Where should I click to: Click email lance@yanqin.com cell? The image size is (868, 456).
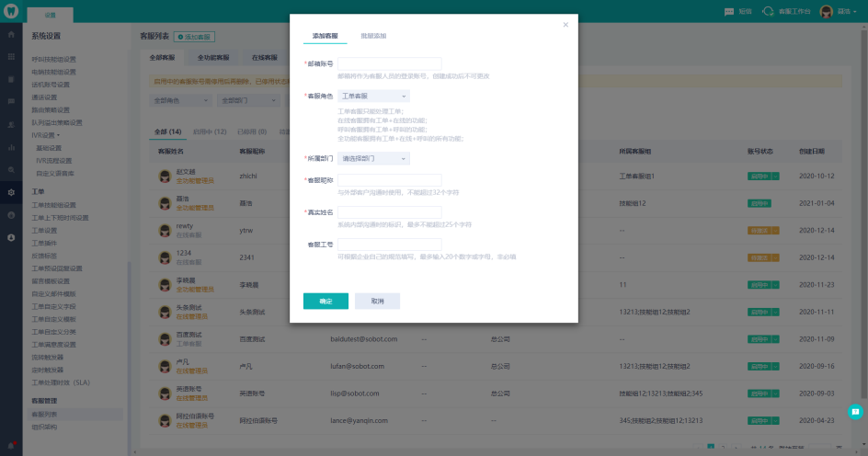pyautogui.click(x=359, y=420)
